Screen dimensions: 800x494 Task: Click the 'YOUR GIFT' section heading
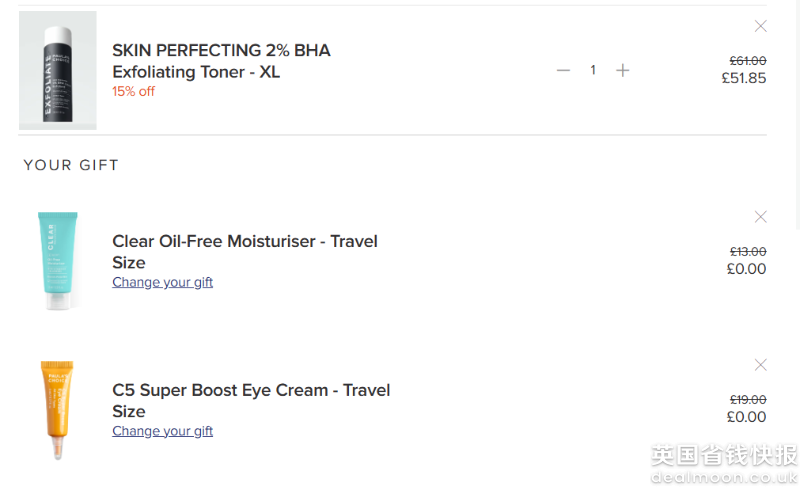[71, 165]
